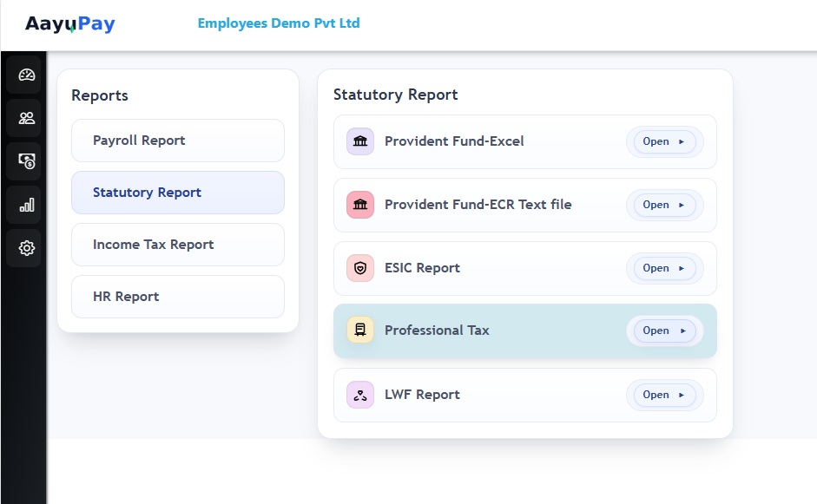
Task: Click the red bank icon for ECR Text file
Action: 360,205
